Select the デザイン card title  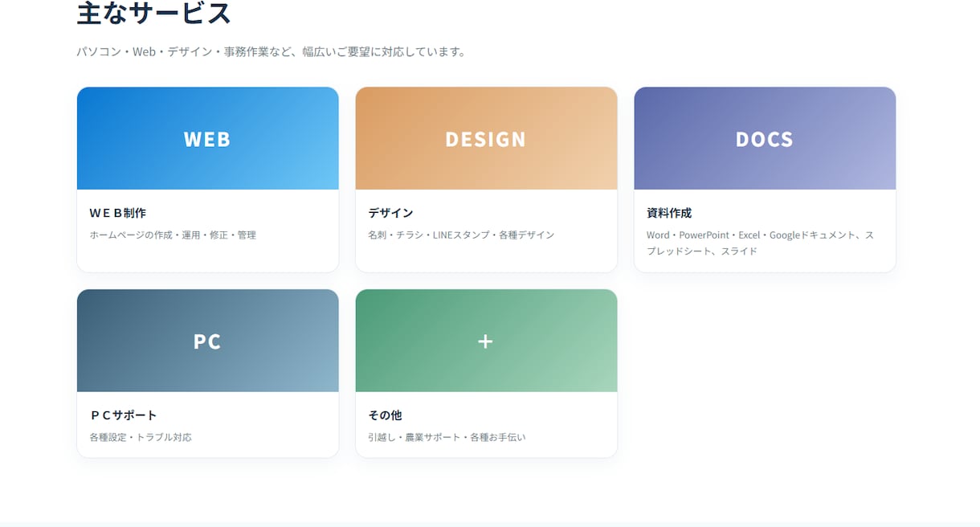click(x=390, y=213)
